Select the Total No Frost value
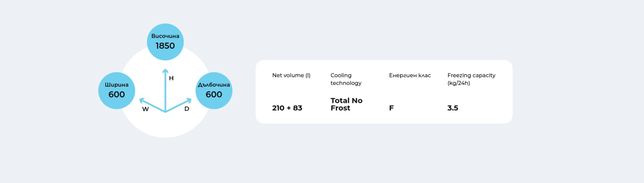Screen dimensions: 644x183 (x=347, y=104)
